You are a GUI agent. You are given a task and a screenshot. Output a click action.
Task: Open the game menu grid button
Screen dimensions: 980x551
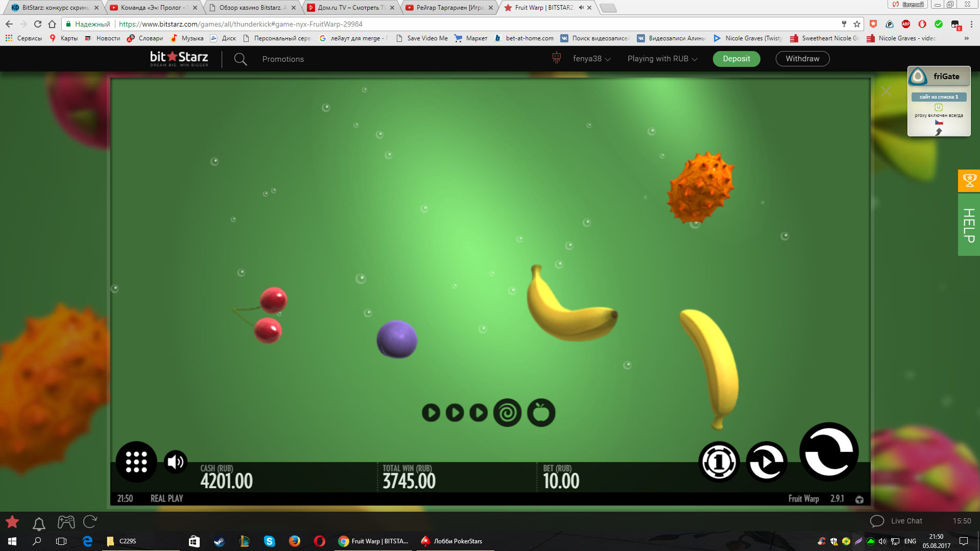pyautogui.click(x=136, y=462)
